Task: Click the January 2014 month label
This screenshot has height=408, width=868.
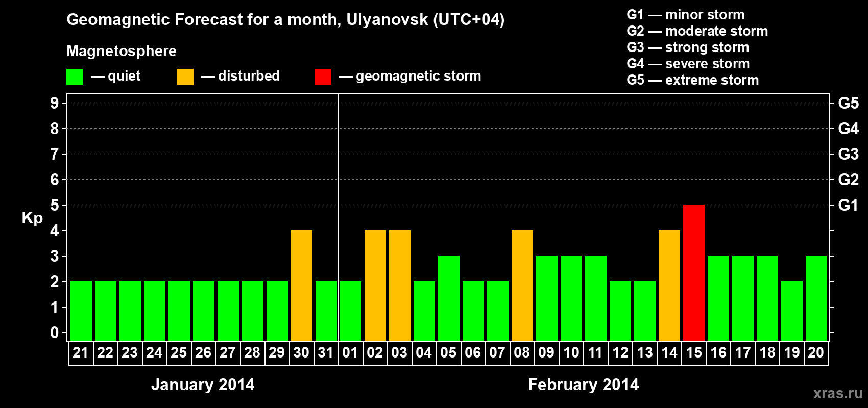Action: [203, 385]
